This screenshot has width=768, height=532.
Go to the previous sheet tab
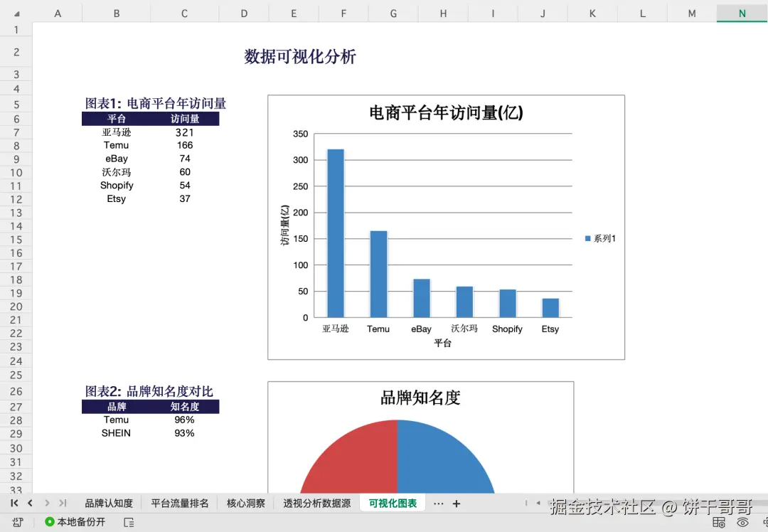click(x=31, y=503)
